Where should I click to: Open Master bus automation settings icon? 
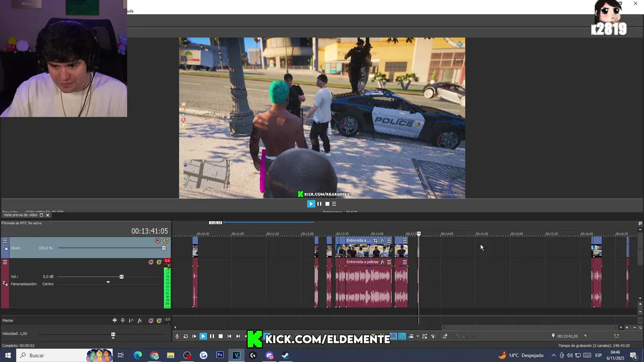coord(131,320)
